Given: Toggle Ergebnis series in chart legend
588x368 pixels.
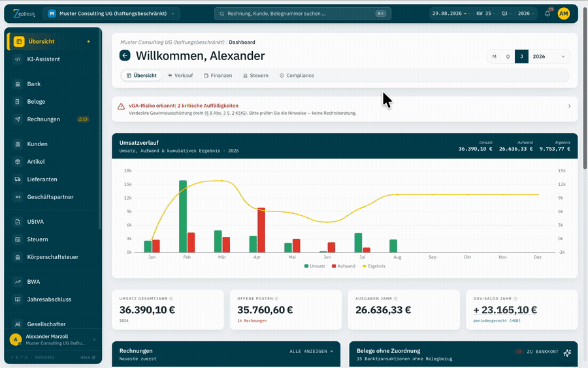Looking at the screenshot, I should coord(374,266).
